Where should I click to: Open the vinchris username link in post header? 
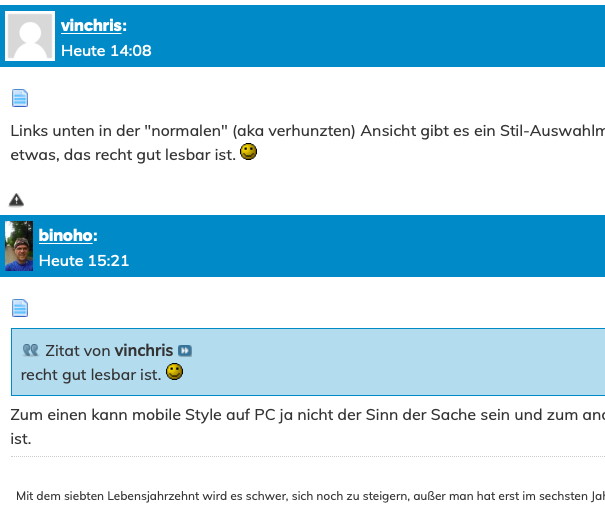(x=91, y=26)
